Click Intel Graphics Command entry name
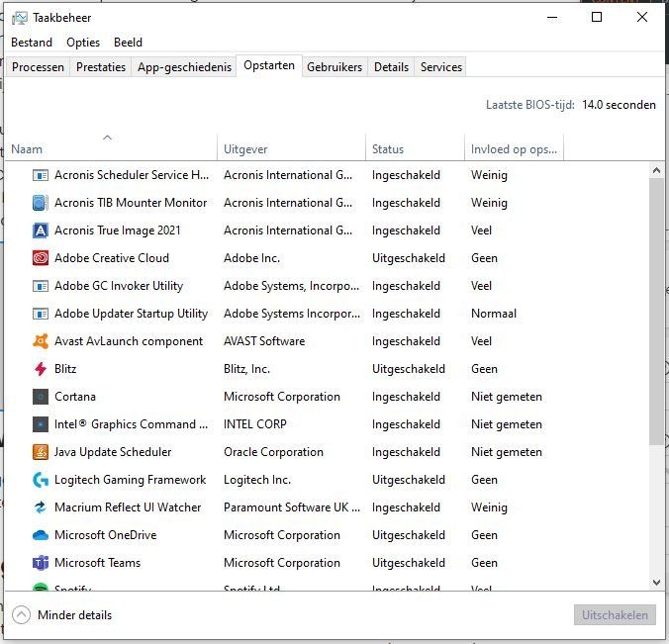The width and height of the screenshot is (669, 644). pyautogui.click(x=131, y=424)
